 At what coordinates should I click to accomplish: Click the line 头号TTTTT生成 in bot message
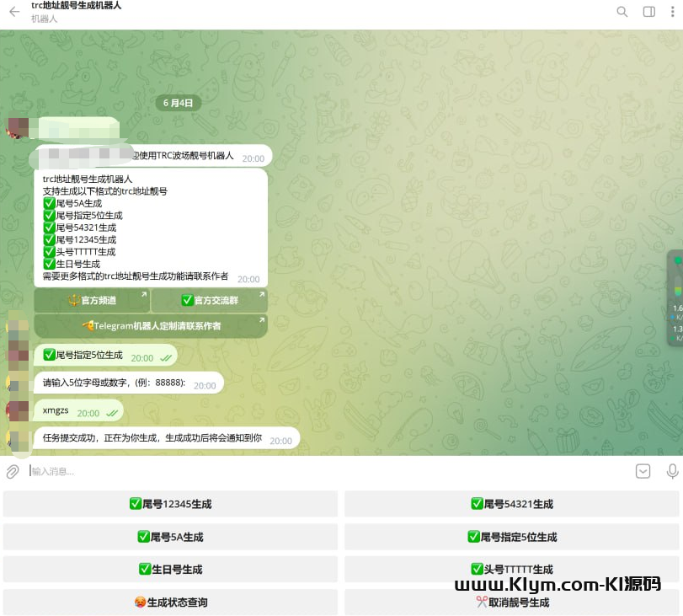(79, 252)
